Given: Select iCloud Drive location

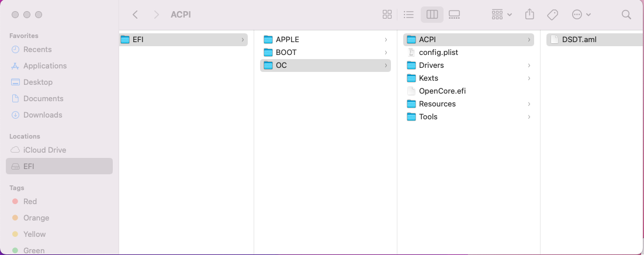Looking at the screenshot, I should pos(44,150).
